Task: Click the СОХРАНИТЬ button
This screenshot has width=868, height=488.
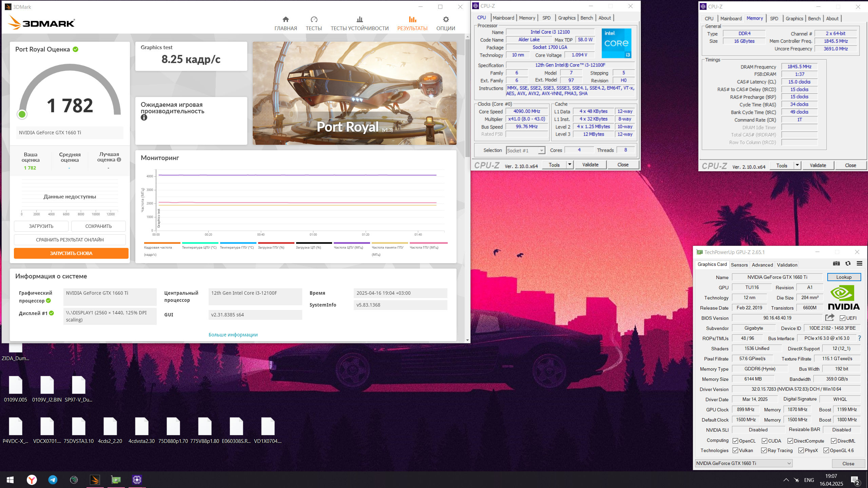Action: [x=98, y=226]
